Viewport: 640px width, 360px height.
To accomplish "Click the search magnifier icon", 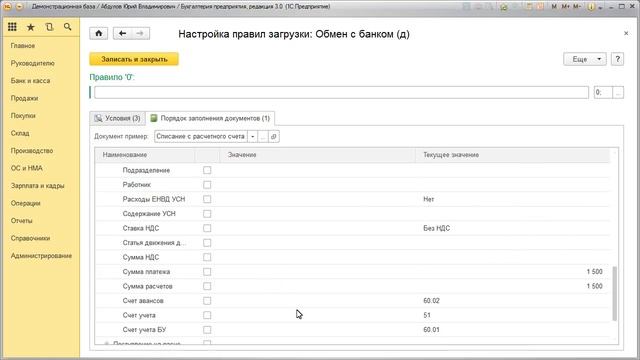I will tap(68, 27).
